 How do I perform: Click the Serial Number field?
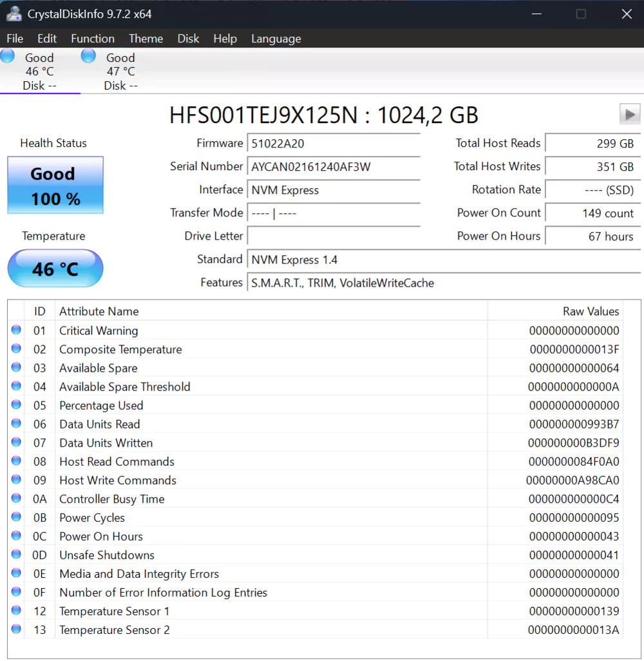(334, 167)
